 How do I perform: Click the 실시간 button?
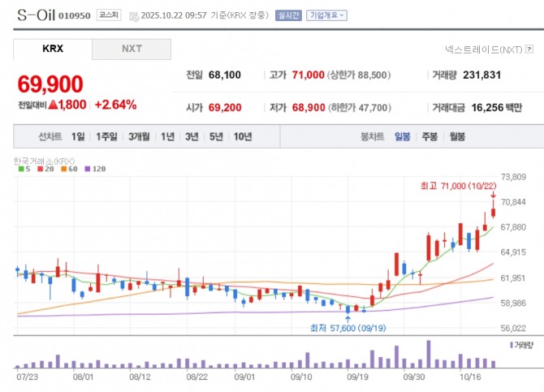(288, 15)
